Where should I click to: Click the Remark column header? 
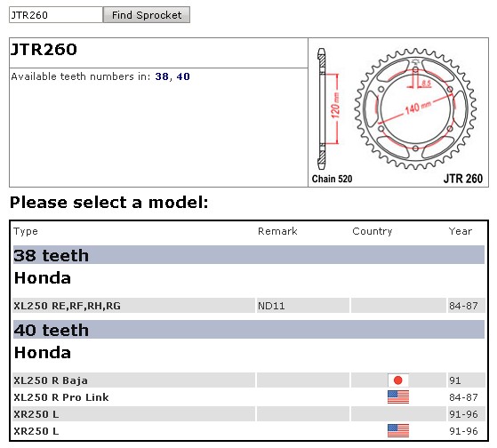[x=277, y=231]
